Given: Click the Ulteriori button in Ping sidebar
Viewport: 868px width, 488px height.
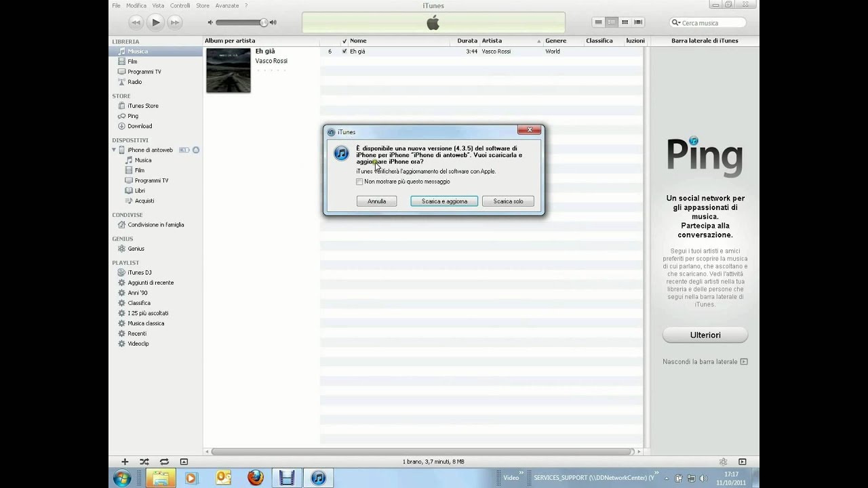Looking at the screenshot, I should click(x=705, y=335).
